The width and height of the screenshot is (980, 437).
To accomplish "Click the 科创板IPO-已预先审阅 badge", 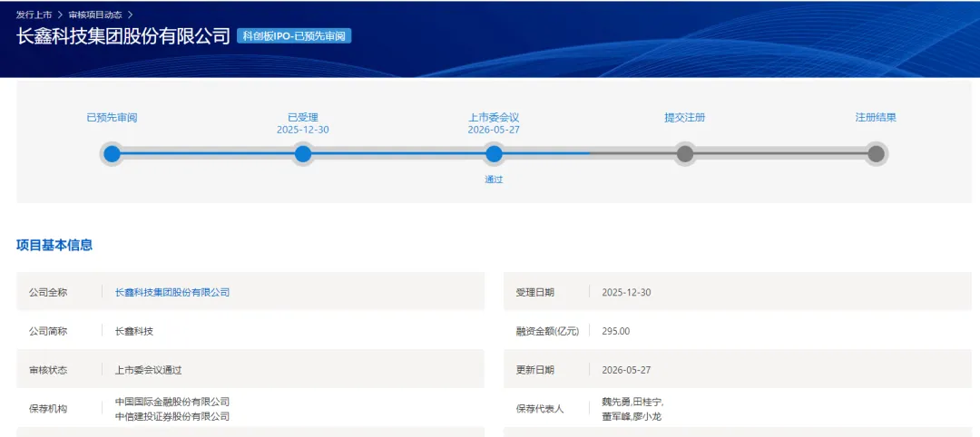I will 294,35.
